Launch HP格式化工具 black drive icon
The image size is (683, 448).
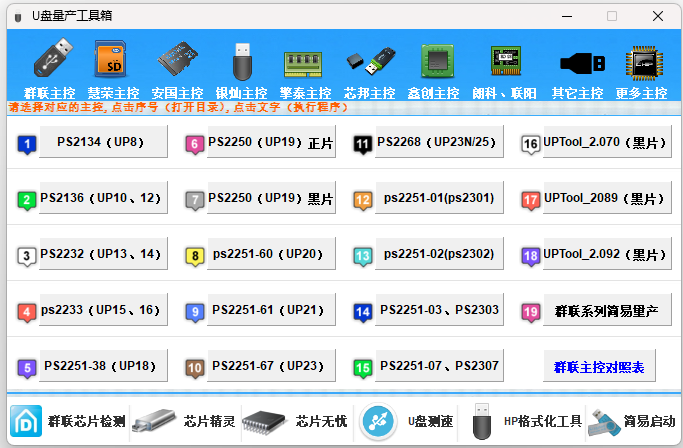[482, 421]
